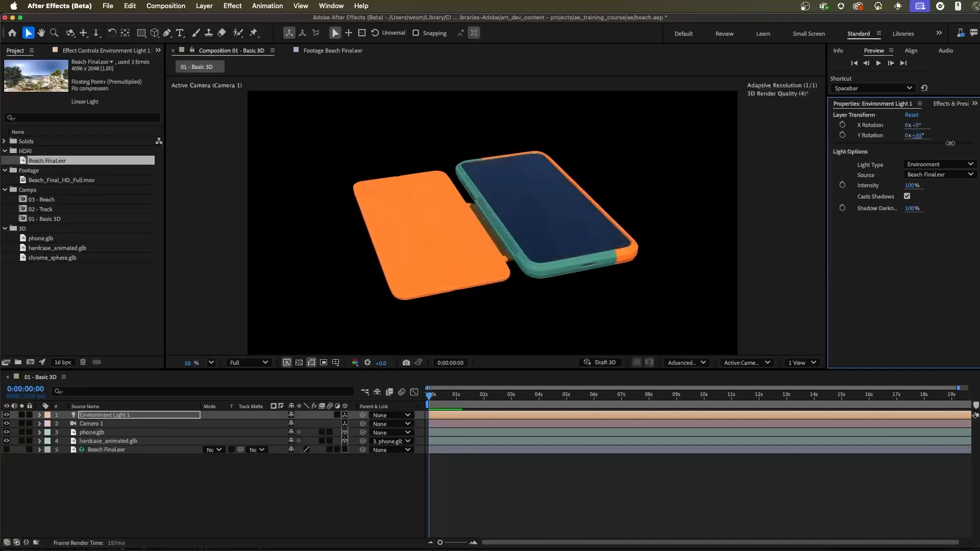Click X Rotation stopwatch icon
This screenshot has width=980, height=551.
click(842, 125)
